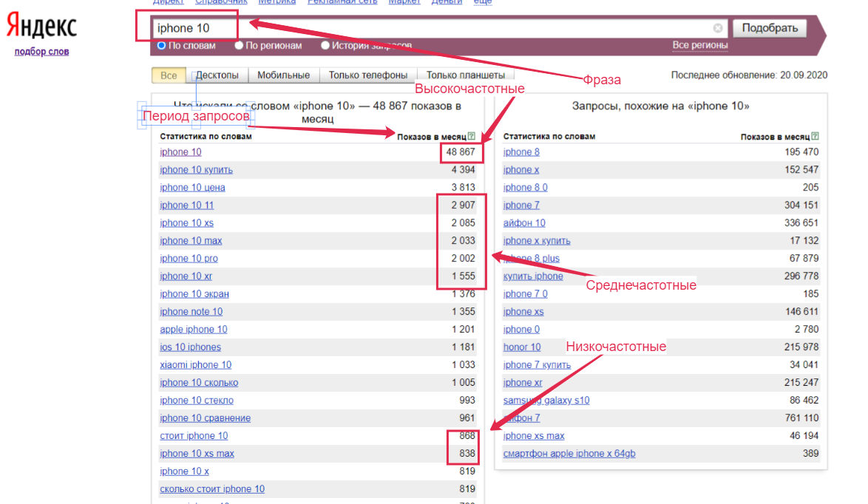Open the 'iphone 10 xr' link
The width and height of the screenshot is (868, 504).
click(186, 276)
